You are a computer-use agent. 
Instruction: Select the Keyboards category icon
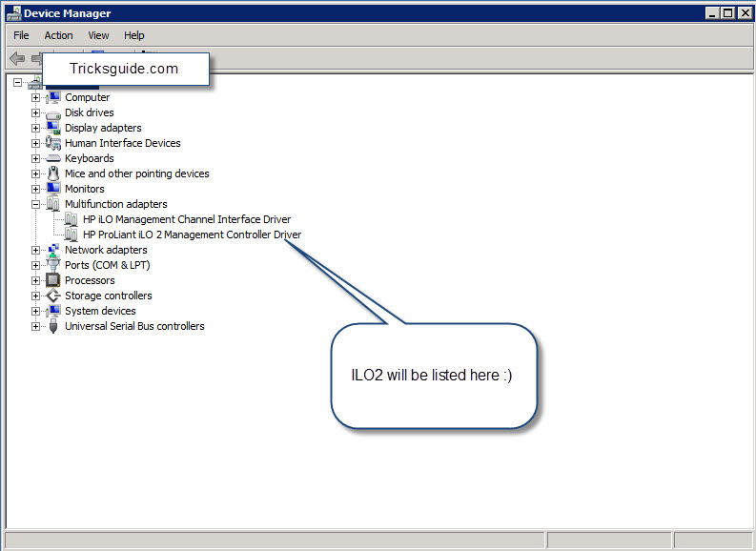53,158
